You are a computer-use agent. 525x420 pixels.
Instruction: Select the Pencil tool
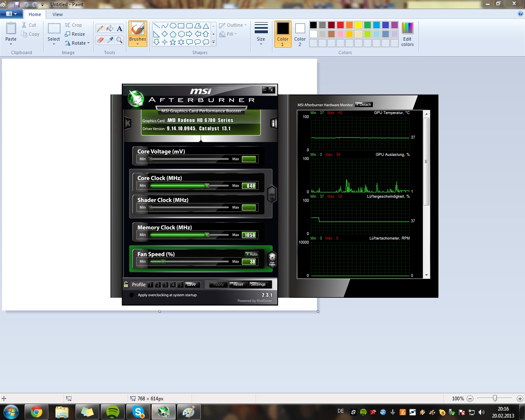(100, 28)
